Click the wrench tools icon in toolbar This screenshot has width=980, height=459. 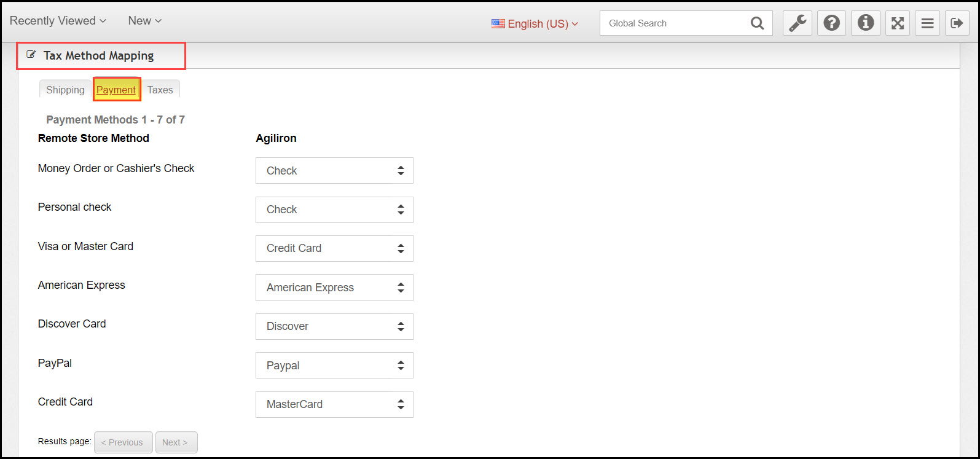coord(797,23)
